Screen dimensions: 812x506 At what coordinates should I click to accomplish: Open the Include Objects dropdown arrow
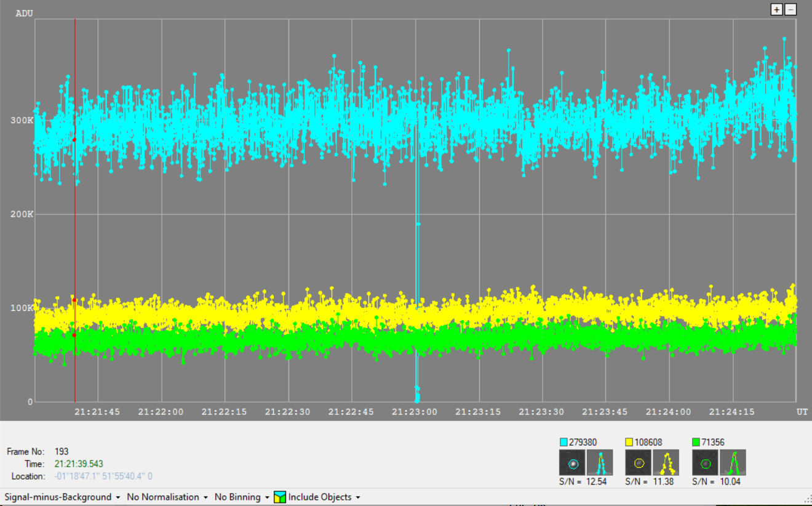pos(357,497)
